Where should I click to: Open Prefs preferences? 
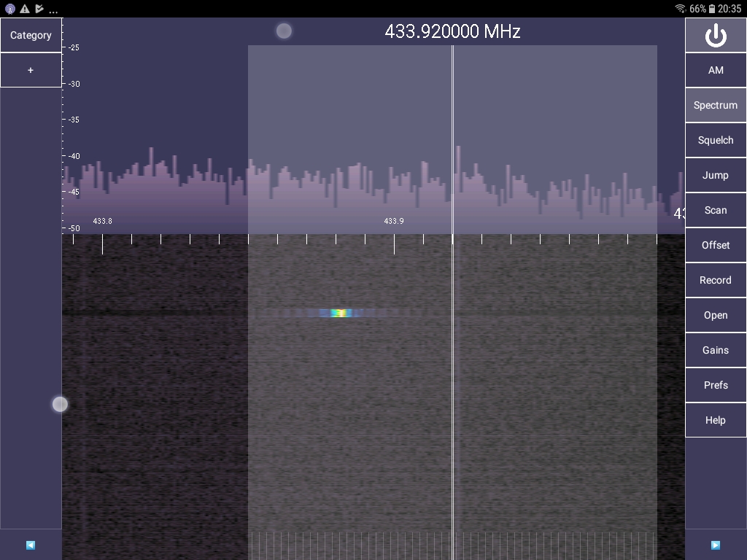pyautogui.click(x=716, y=385)
